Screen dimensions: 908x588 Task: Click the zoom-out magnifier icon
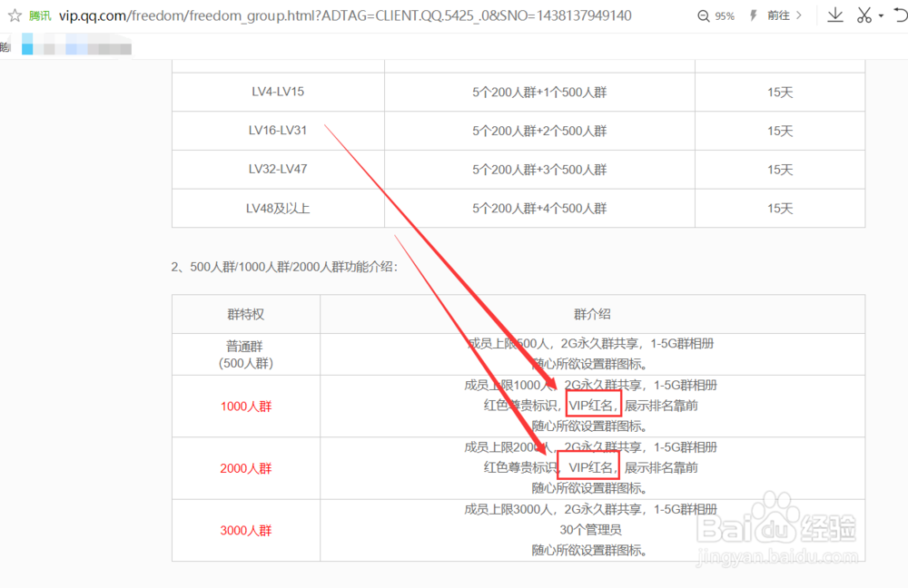coord(702,15)
